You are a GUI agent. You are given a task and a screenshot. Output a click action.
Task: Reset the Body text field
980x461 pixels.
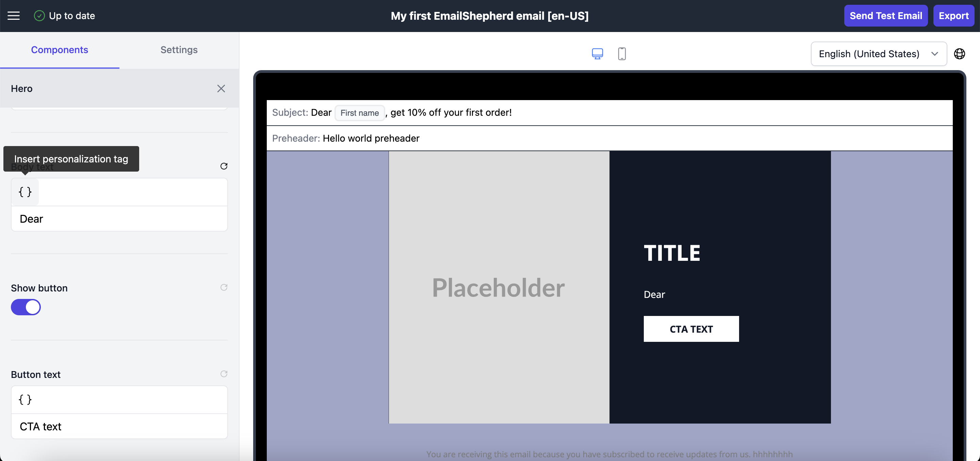pos(224,166)
